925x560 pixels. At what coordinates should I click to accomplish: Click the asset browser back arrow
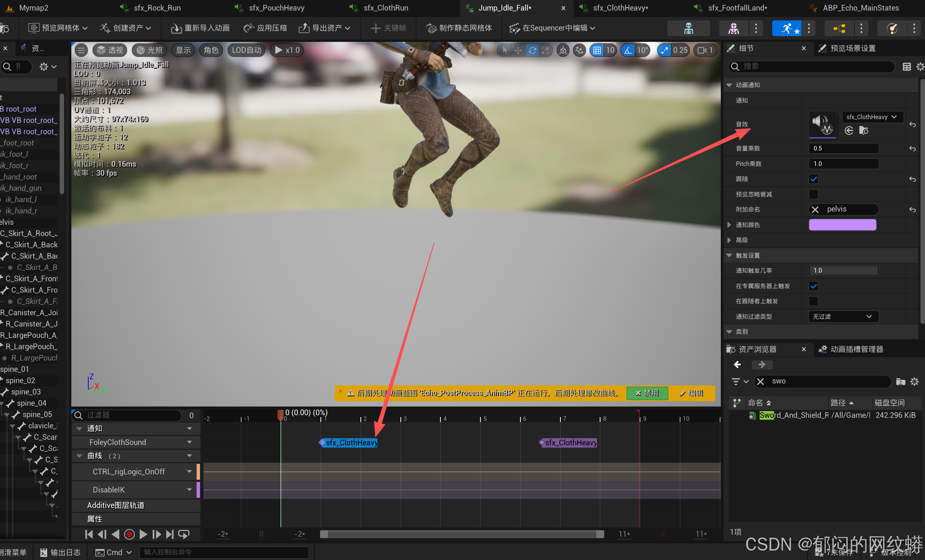[737, 364]
